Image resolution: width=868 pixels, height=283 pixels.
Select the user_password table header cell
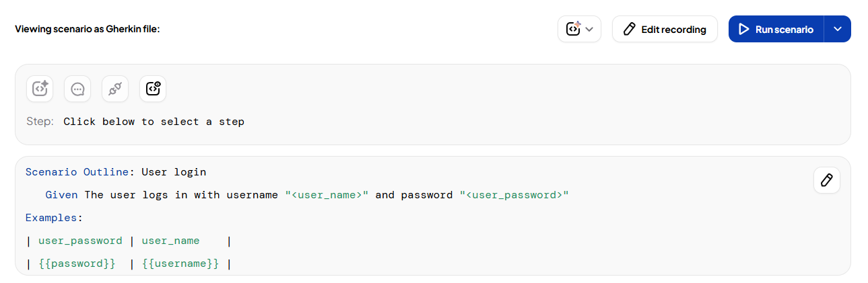(x=80, y=241)
